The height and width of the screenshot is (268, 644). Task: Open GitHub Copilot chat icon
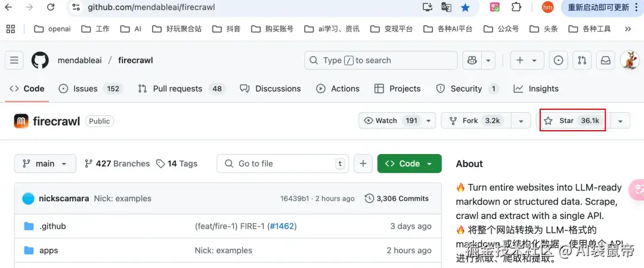(472, 60)
